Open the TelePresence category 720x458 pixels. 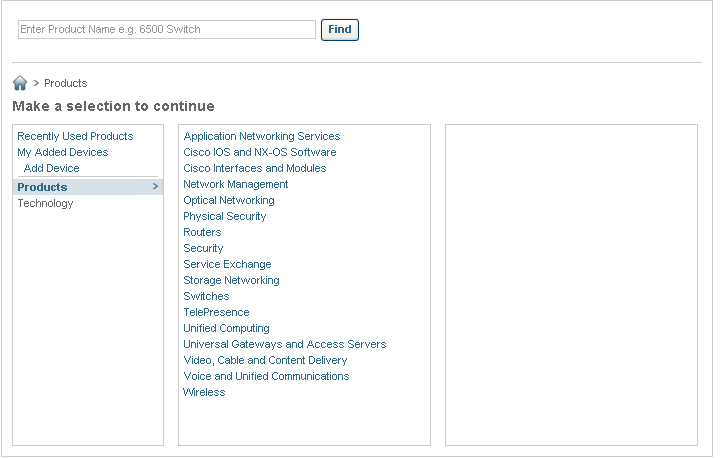tap(216, 312)
